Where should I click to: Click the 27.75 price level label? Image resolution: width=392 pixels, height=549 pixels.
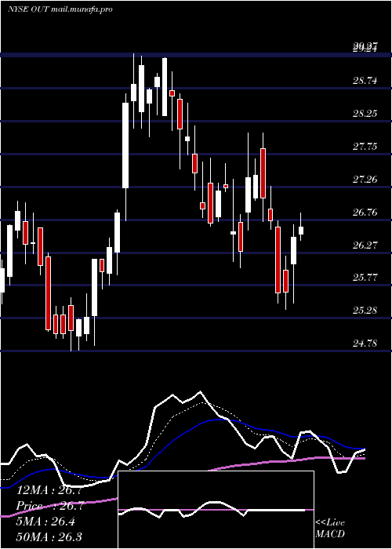coord(365,147)
